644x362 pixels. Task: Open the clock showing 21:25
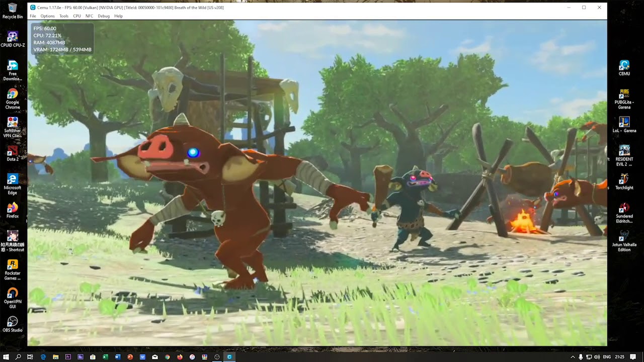[619, 357]
